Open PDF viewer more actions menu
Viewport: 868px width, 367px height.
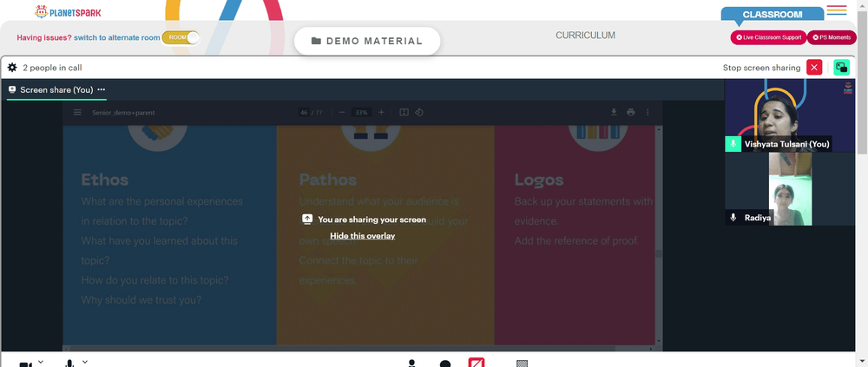(648, 113)
